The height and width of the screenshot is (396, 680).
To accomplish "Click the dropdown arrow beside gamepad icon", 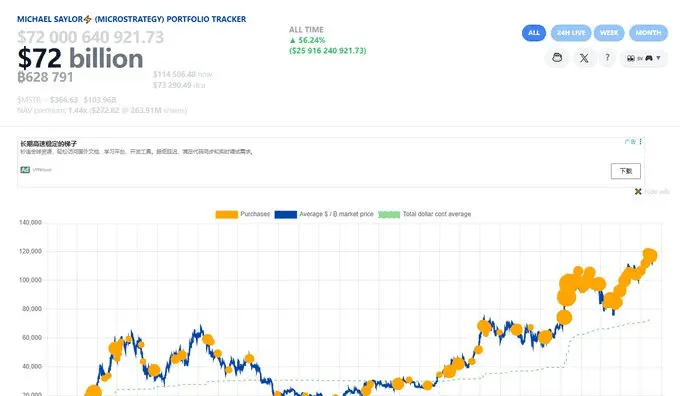I will (x=658, y=58).
